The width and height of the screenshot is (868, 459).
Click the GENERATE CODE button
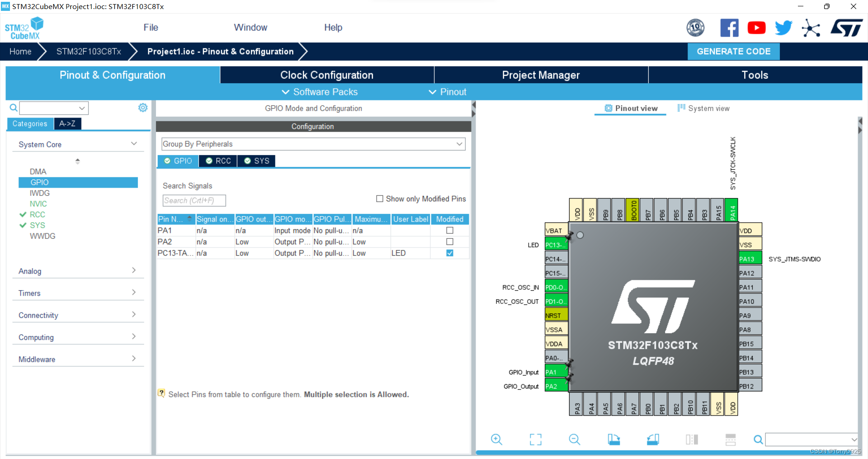click(733, 52)
